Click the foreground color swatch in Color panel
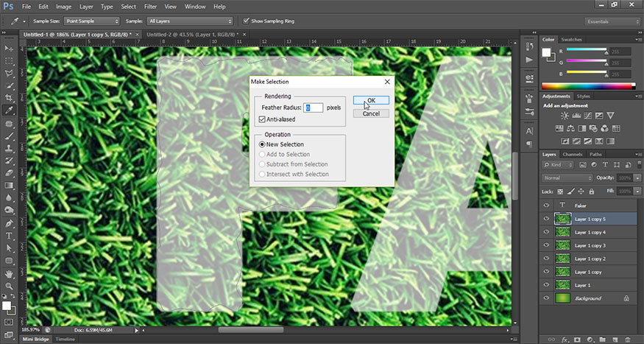The width and height of the screenshot is (644, 344). click(x=546, y=52)
